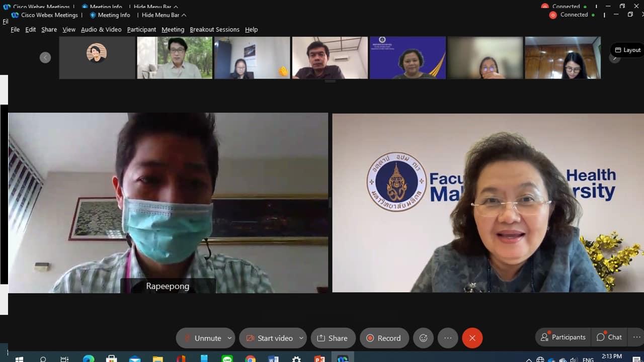Screen dimensions: 644x362
Task: Collapse menu with Hide Menu Bar
Action: click(x=164, y=15)
